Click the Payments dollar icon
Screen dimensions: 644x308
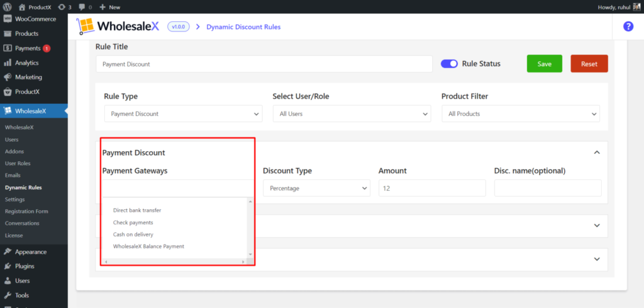pos(8,48)
